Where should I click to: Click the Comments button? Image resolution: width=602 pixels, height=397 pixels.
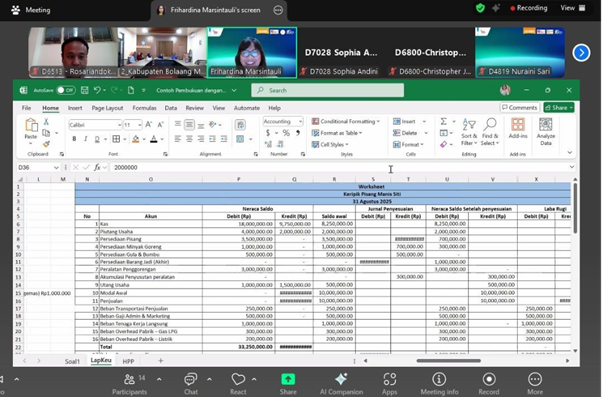520,108
